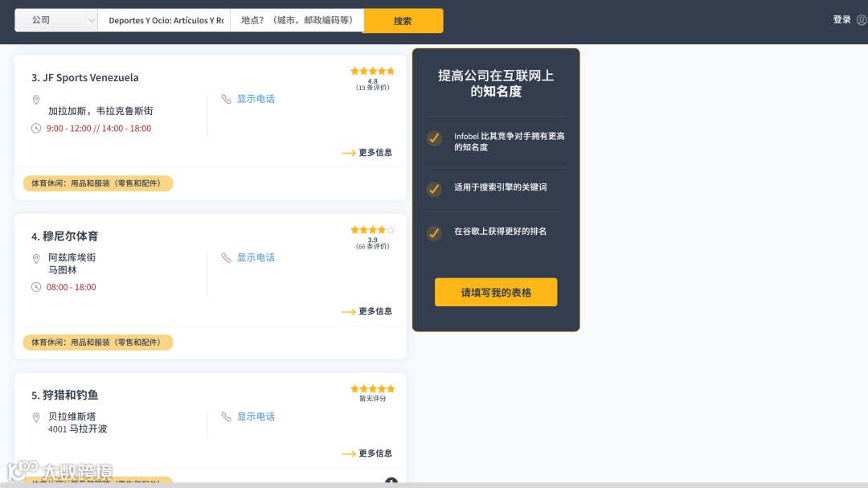Show phone number for 穆尼尔体育
Viewport: 868px width, 488px height.
(256, 257)
